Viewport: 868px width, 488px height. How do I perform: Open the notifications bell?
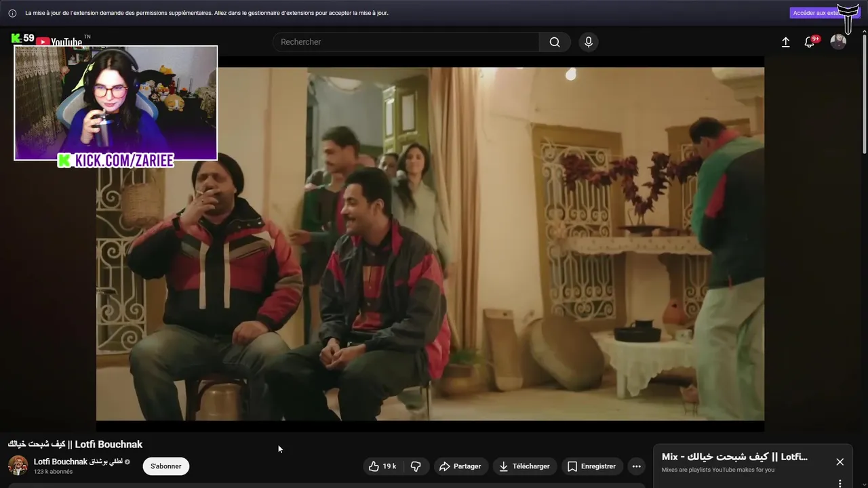point(810,42)
